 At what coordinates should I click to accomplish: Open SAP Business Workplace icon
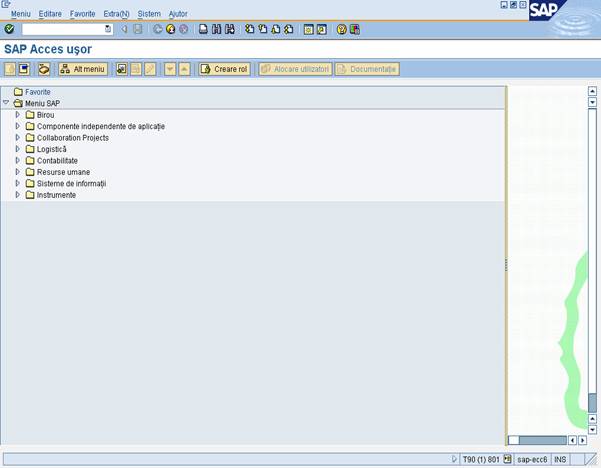tap(44, 69)
